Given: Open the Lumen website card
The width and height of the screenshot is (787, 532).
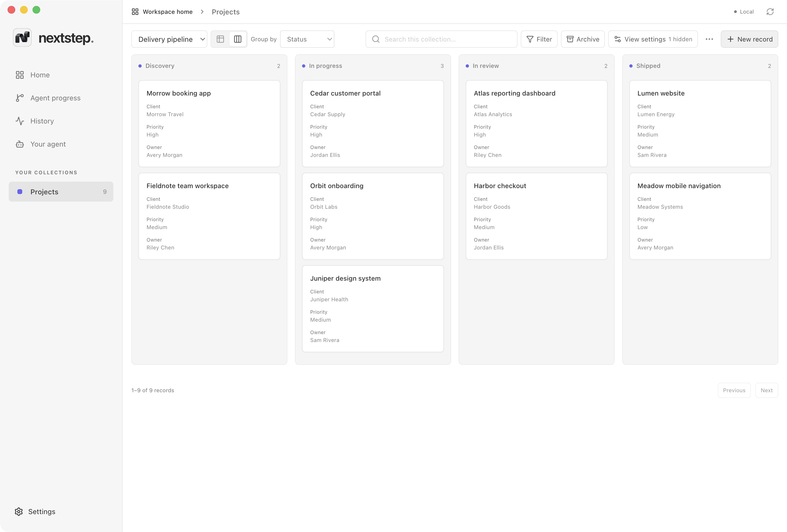Looking at the screenshot, I should pos(700,123).
